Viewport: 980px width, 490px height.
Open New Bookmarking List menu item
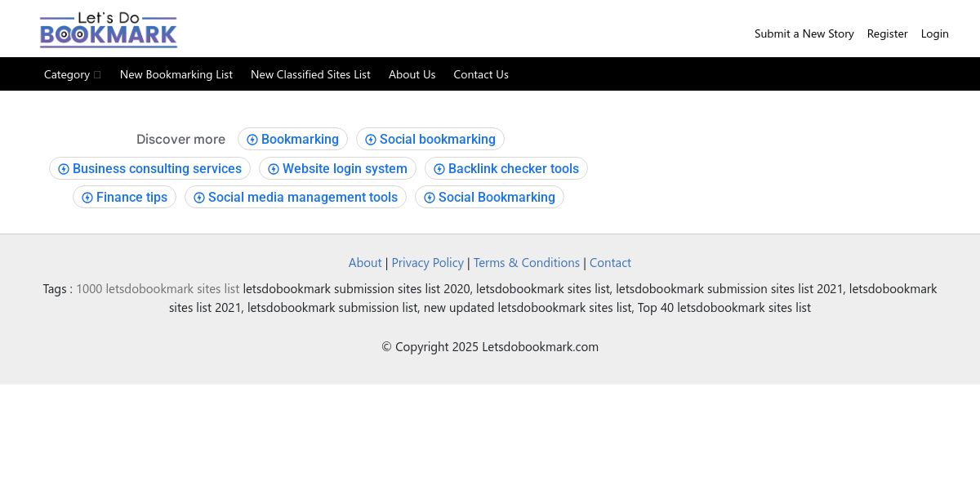point(176,74)
